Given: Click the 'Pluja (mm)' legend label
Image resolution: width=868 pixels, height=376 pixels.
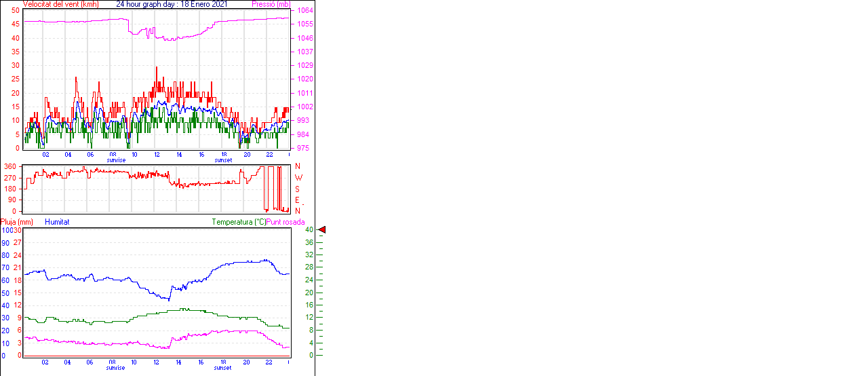Looking at the screenshot, I should click(x=16, y=222).
